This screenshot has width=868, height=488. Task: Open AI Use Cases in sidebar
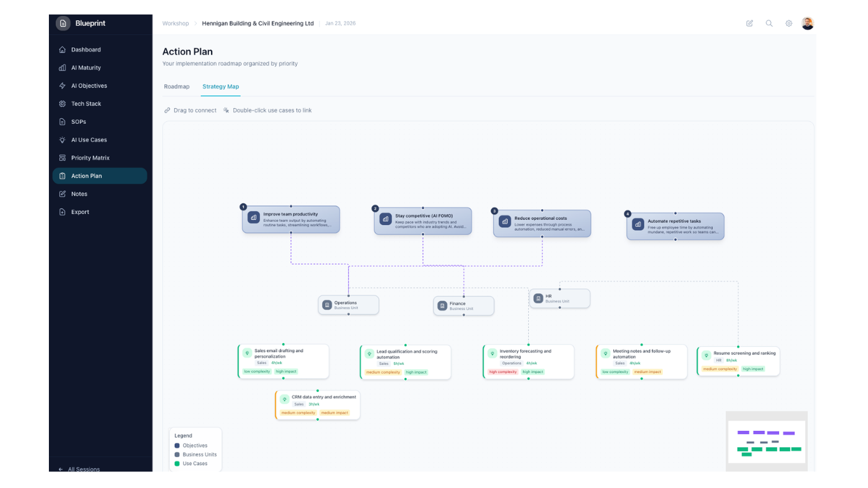point(89,140)
